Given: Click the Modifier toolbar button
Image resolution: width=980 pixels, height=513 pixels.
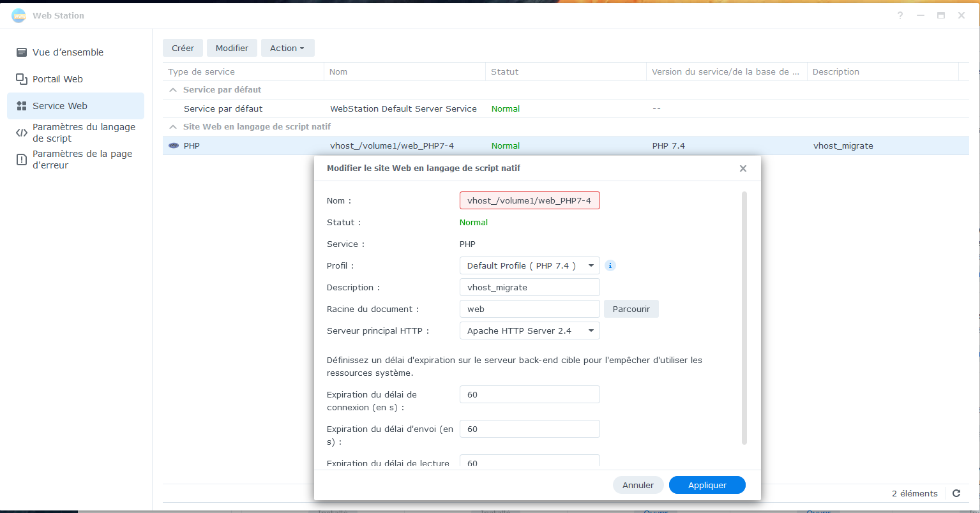Looking at the screenshot, I should click(x=232, y=48).
